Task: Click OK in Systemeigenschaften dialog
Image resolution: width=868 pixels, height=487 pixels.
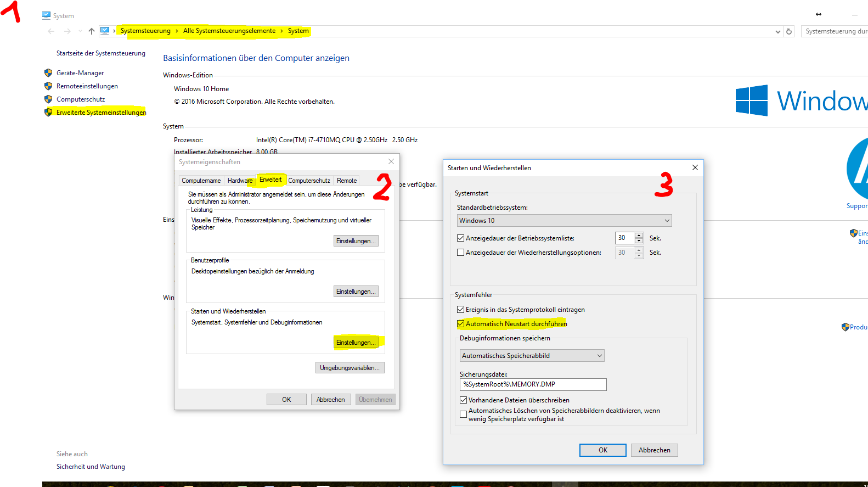Action: (286, 400)
